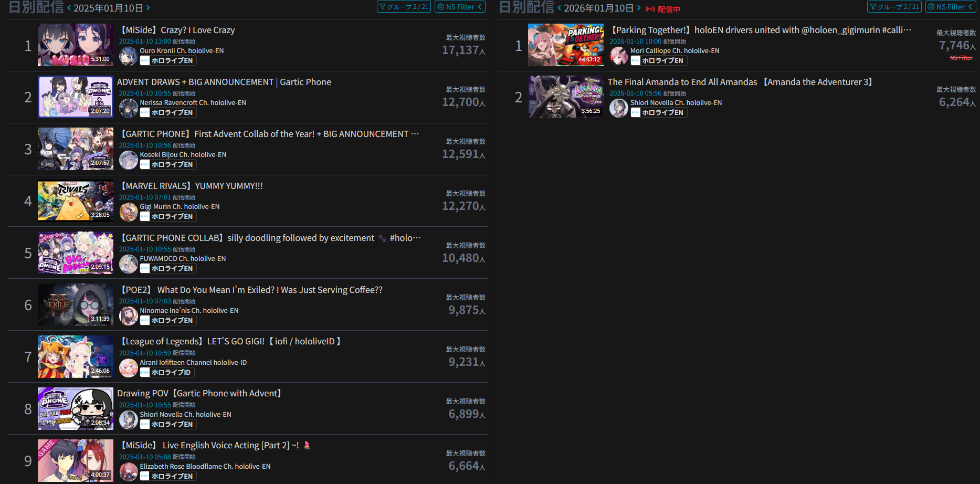
Task: Open the Parking Together! stream title
Action: (x=760, y=30)
